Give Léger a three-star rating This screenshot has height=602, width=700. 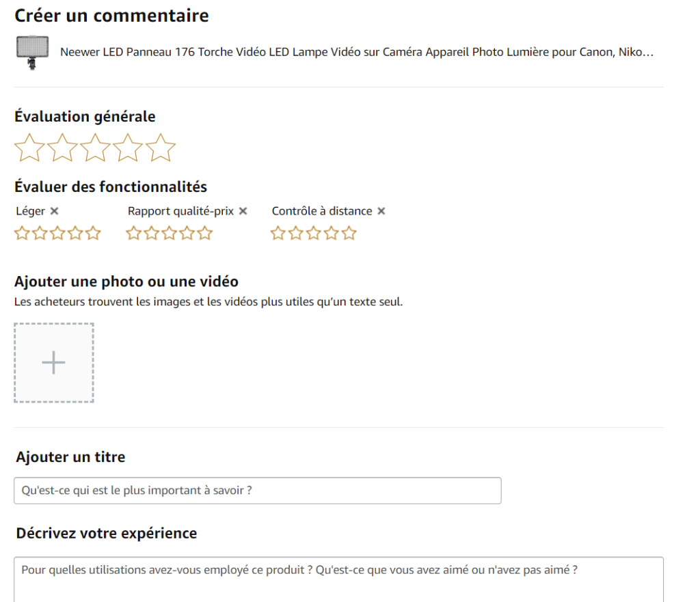pyautogui.click(x=57, y=233)
